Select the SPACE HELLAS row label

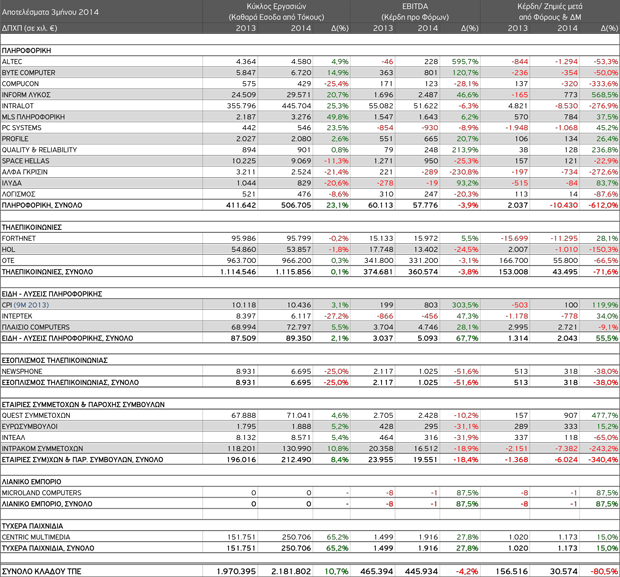pos(25,161)
